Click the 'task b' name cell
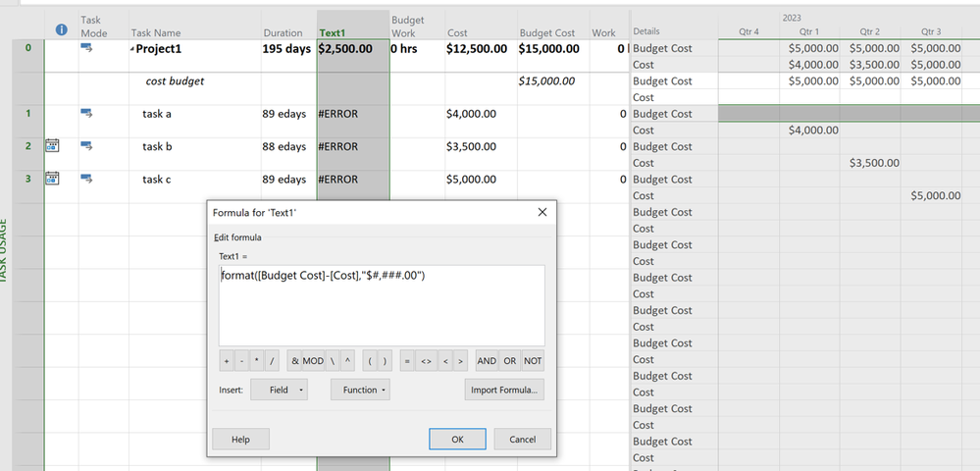 [x=195, y=154]
